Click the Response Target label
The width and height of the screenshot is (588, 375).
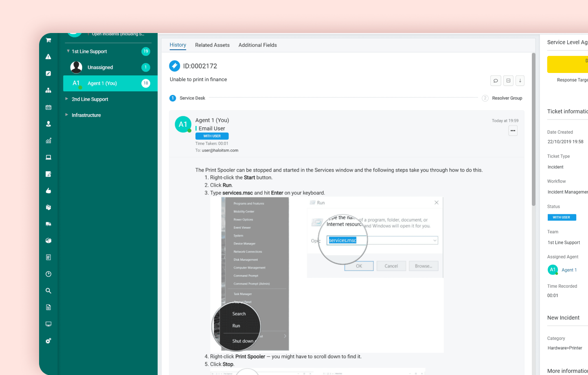573,80
